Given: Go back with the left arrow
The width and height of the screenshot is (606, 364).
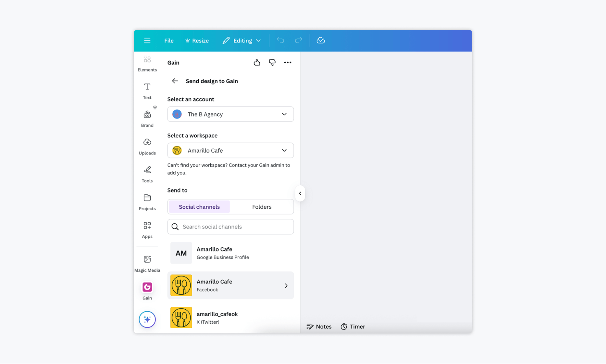Looking at the screenshot, I should tap(175, 81).
